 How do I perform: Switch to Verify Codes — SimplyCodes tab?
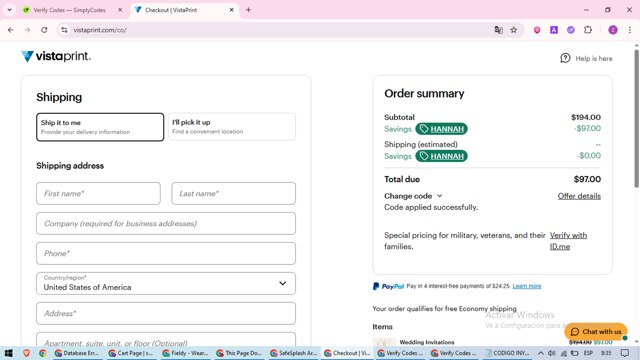coord(69,10)
